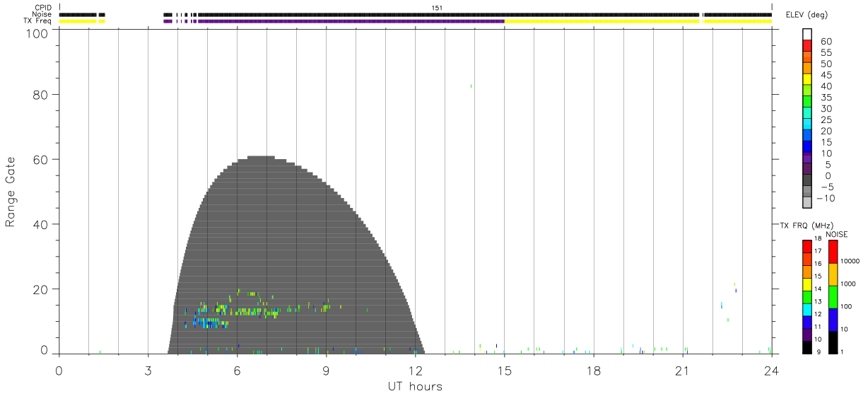Click the 'Range Gate' y-axis label
The image size is (868, 401).
click(11, 192)
